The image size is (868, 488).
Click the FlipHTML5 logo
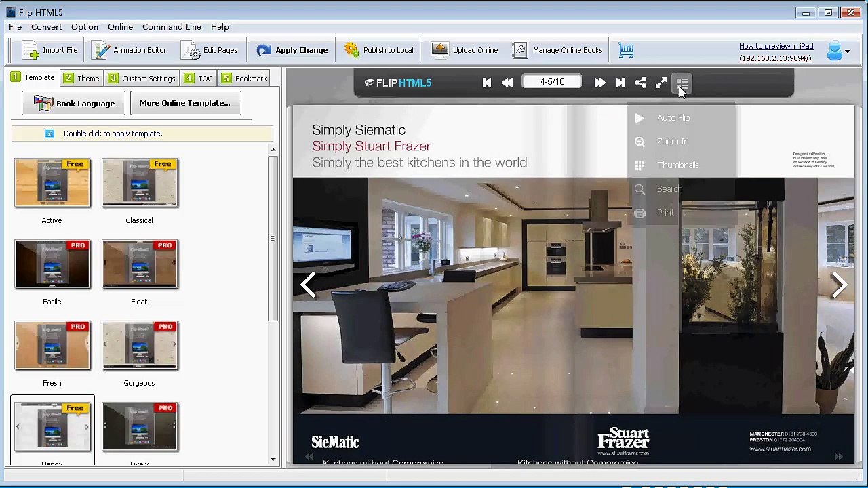398,83
